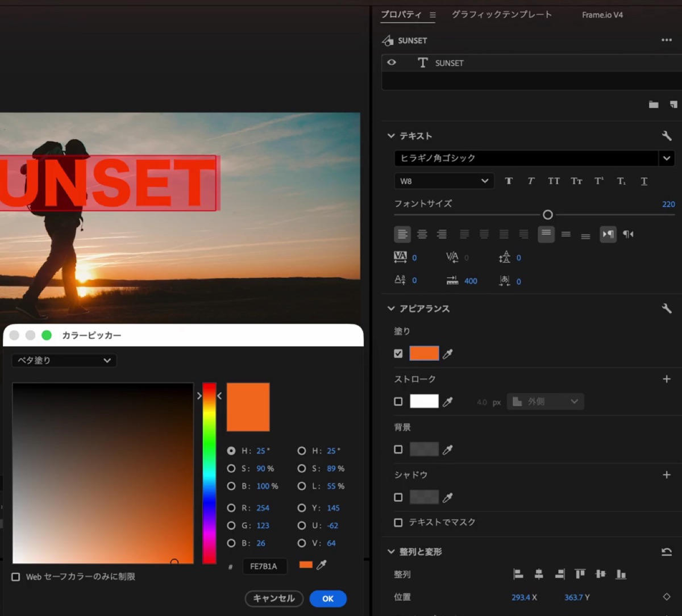Image resolution: width=682 pixels, height=616 pixels.
Task: Select the R: 254 radio button
Action: (231, 508)
